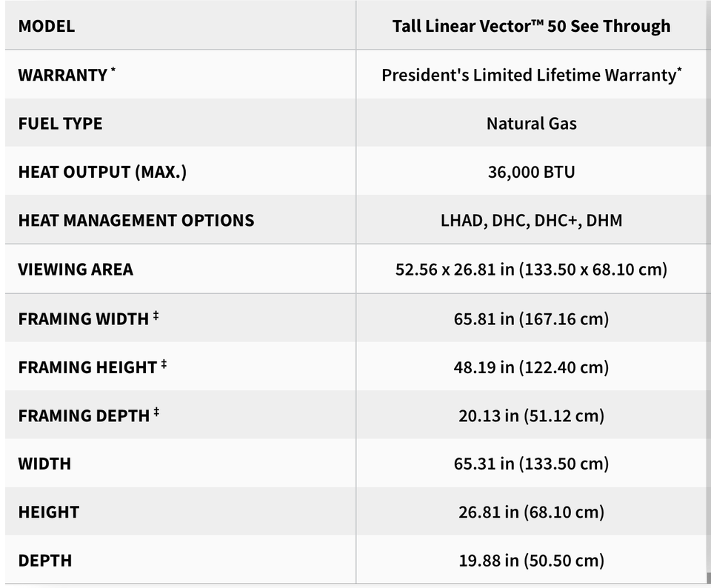Viewport: 711px width, 588px height.
Task: Click the MODEL row label
Action: coord(46,26)
